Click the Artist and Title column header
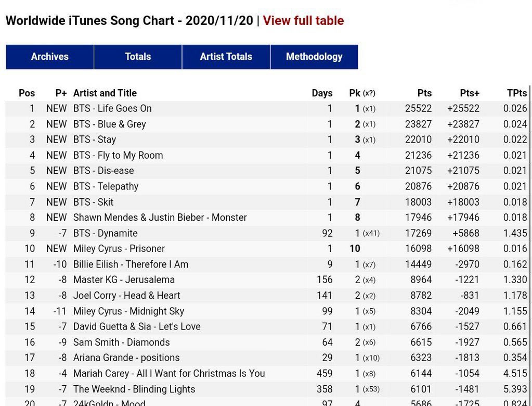Screen dimensions: 532x406 point(105,93)
